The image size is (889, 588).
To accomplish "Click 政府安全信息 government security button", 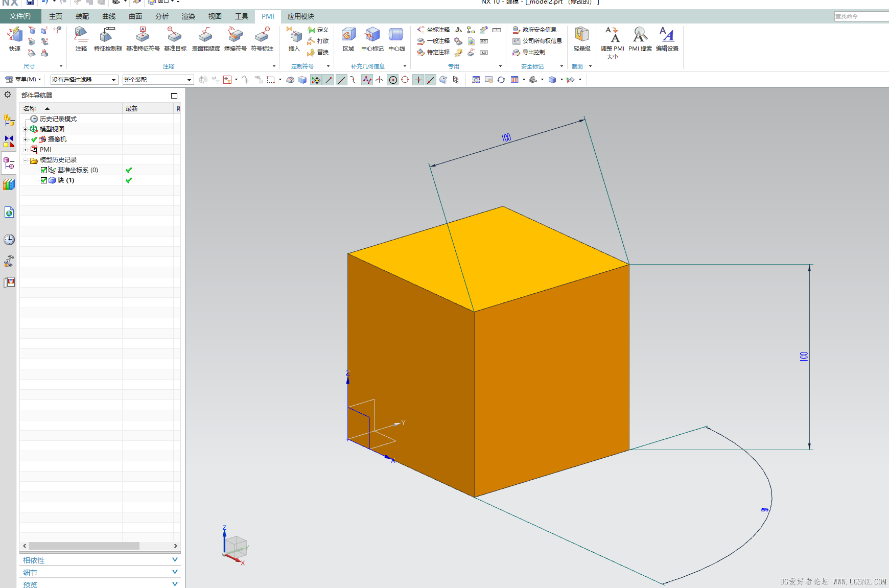I will [534, 30].
